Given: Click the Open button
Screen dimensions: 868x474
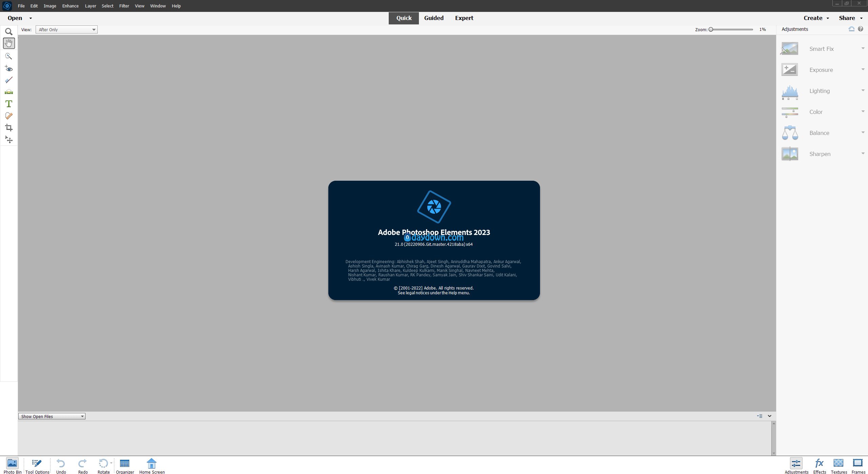Looking at the screenshot, I should coord(15,18).
